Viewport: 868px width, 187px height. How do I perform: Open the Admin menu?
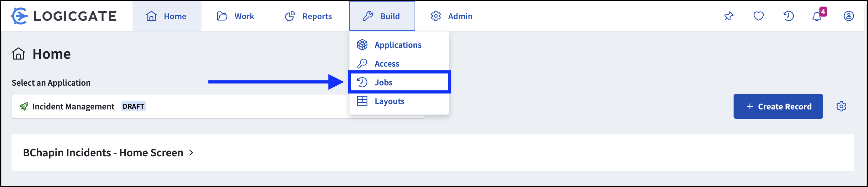pyautogui.click(x=452, y=16)
